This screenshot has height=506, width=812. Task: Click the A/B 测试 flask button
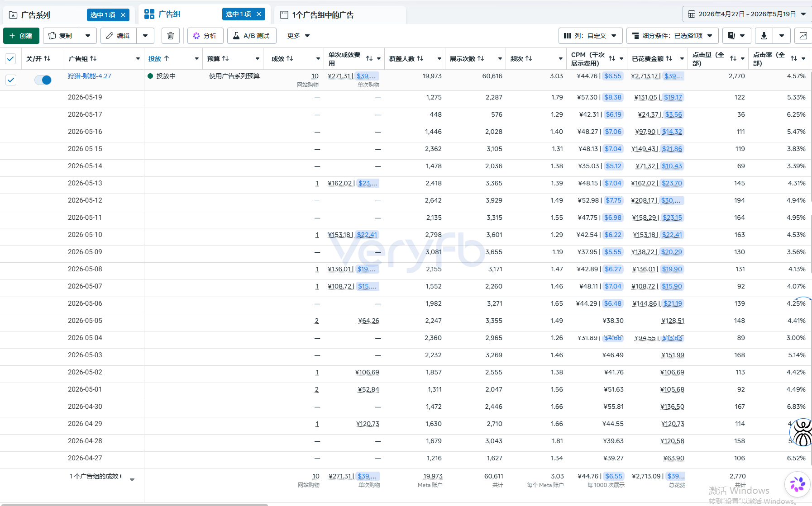252,36
